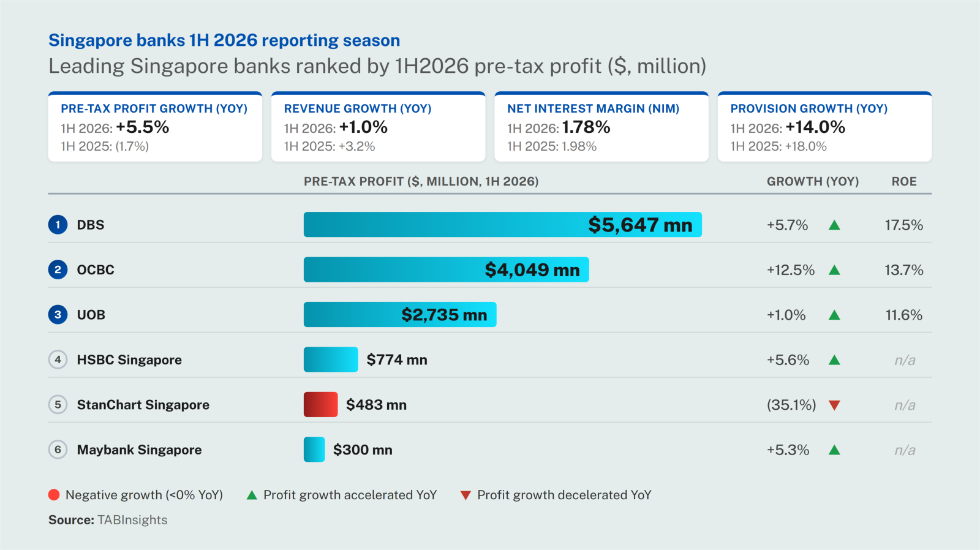
Task: Click the title "Singapore banks 1H 2026 reporting season"
Action: click(224, 40)
